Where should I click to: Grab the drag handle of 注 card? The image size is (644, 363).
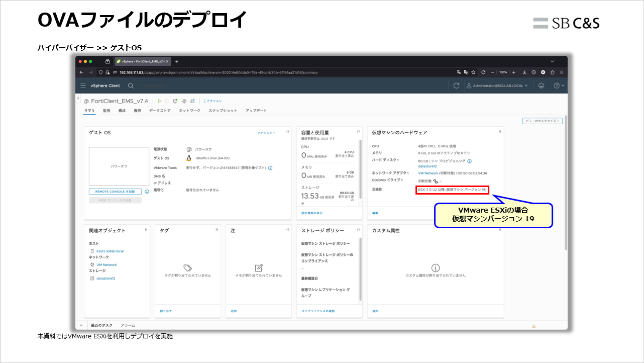tap(287, 229)
